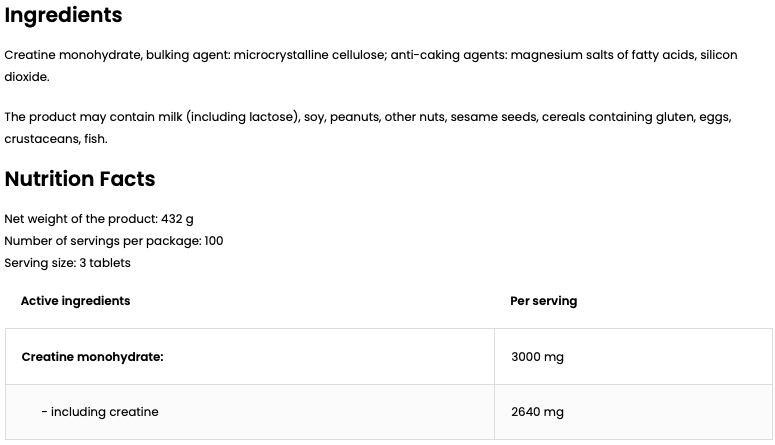Click the word "dioxide" in the ingredients list

click(x=26, y=77)
